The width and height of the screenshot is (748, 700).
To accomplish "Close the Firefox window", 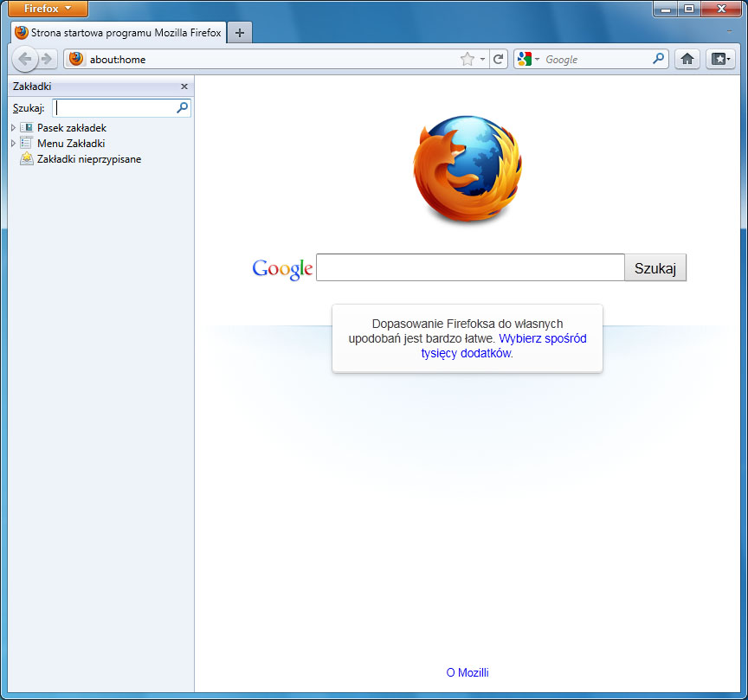I will (x=721, y=9).
